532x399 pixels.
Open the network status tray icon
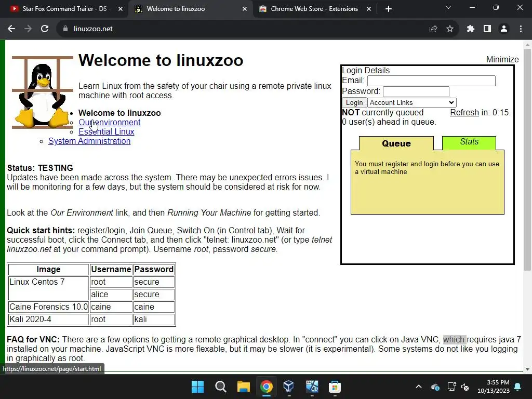451,387
